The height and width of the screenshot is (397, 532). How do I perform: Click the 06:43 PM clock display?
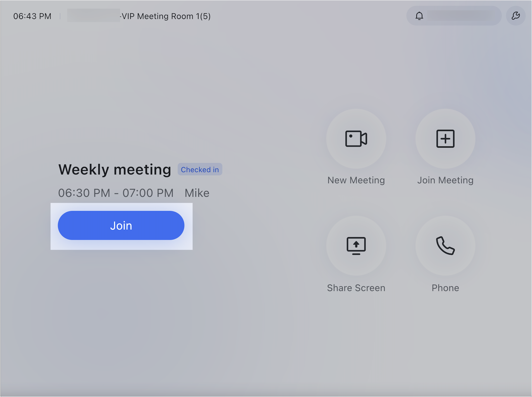click(x=32, y=16)
